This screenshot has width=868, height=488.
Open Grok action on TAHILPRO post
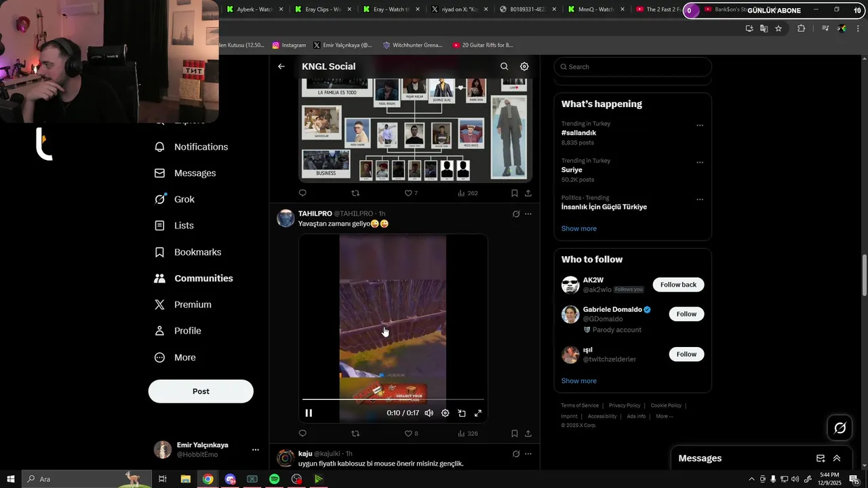(x=516, y=214)
